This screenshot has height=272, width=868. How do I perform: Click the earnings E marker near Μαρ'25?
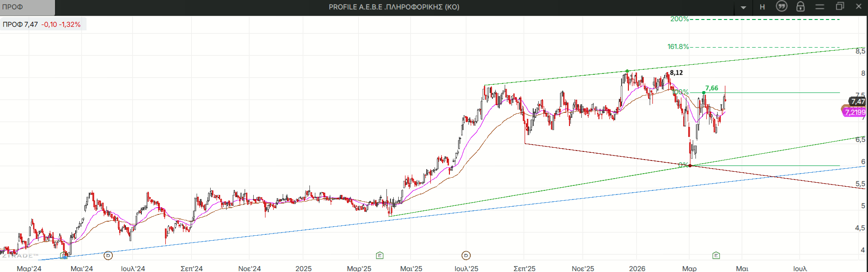[380, 256]
